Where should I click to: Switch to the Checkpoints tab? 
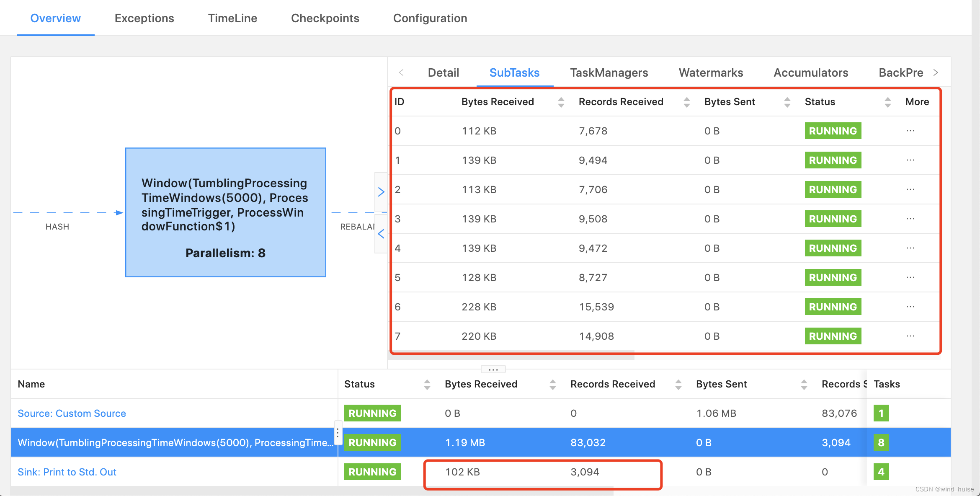(x=325, y=18)
